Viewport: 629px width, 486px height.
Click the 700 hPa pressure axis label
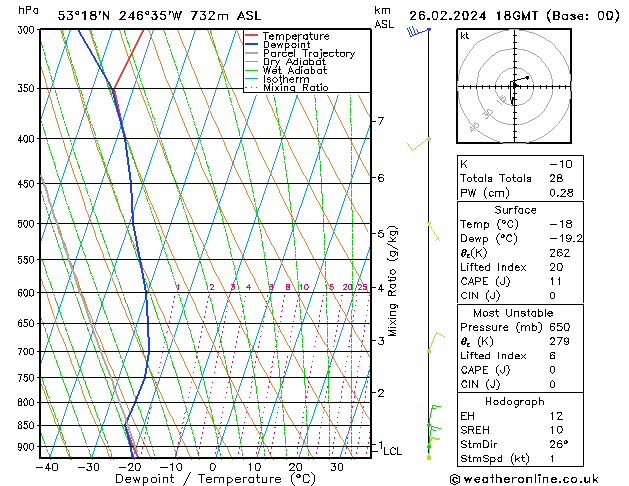point(28,352)
